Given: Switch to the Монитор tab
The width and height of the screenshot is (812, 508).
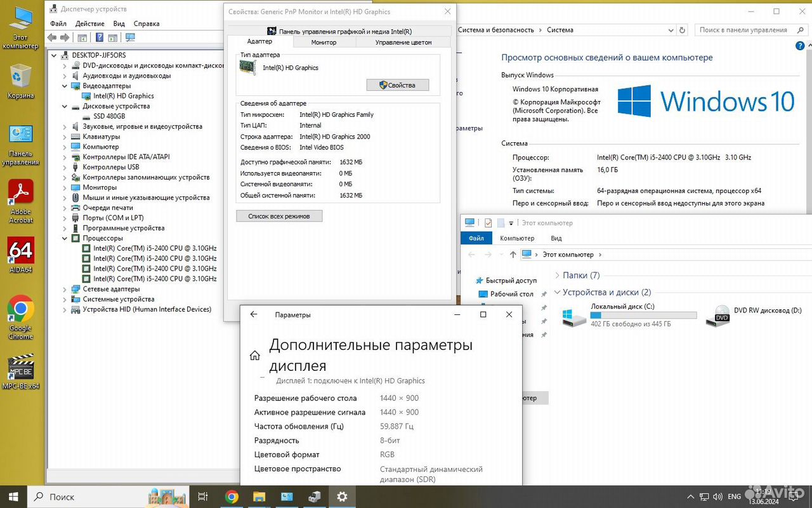Looking at the screenshot, I should pos(324,43).
